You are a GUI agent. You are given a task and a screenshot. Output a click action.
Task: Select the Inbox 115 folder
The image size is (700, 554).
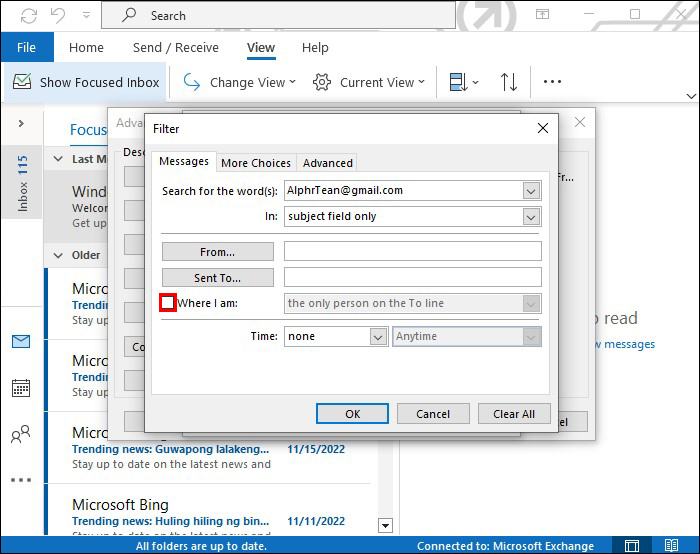click(x=22, y=183)
